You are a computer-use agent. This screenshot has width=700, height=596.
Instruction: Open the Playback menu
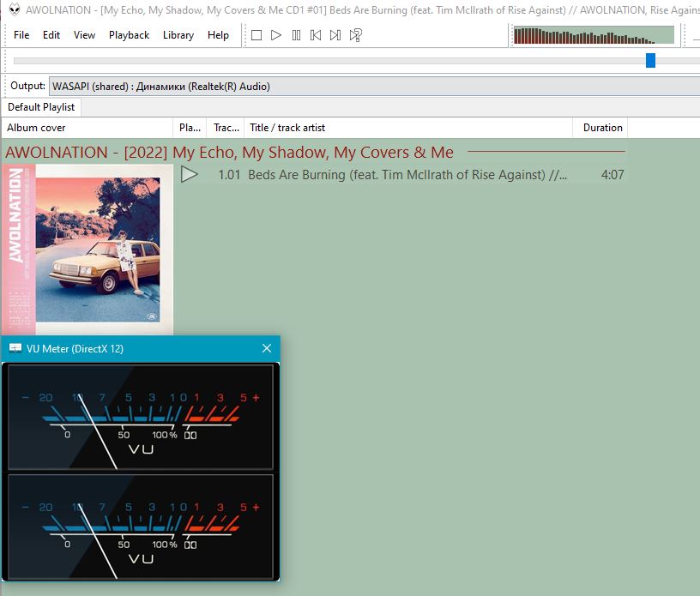(129, 35)
